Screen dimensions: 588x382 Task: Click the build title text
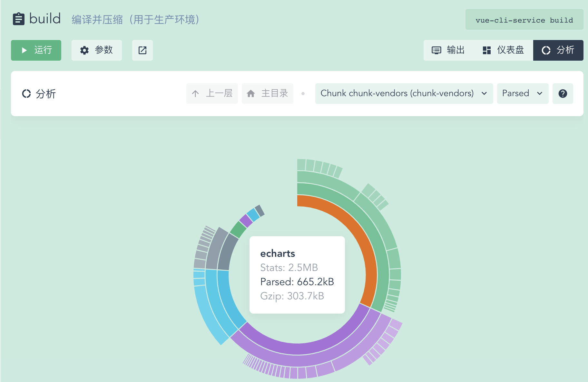point(45,18)
